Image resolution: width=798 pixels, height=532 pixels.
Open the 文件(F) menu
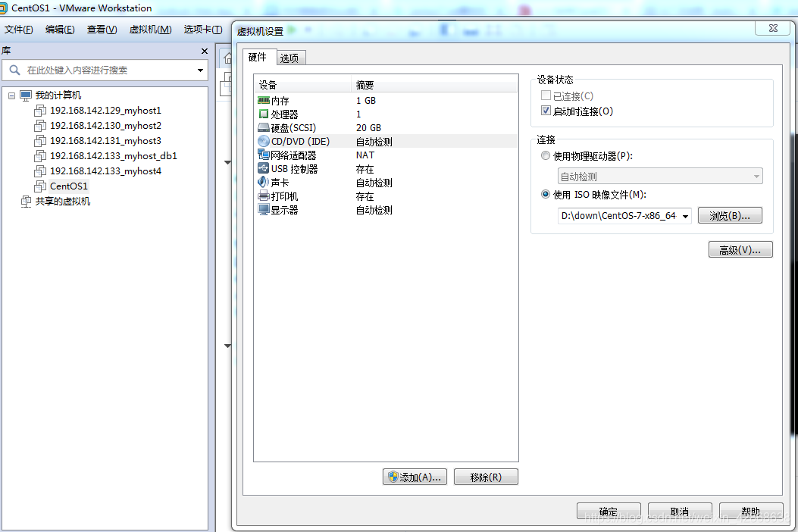pos(19,30)
